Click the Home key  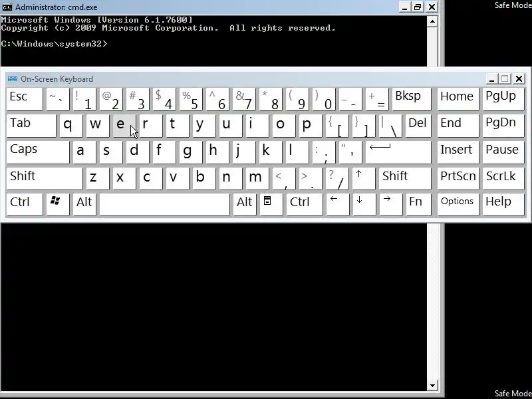click(x=458, y=99)
